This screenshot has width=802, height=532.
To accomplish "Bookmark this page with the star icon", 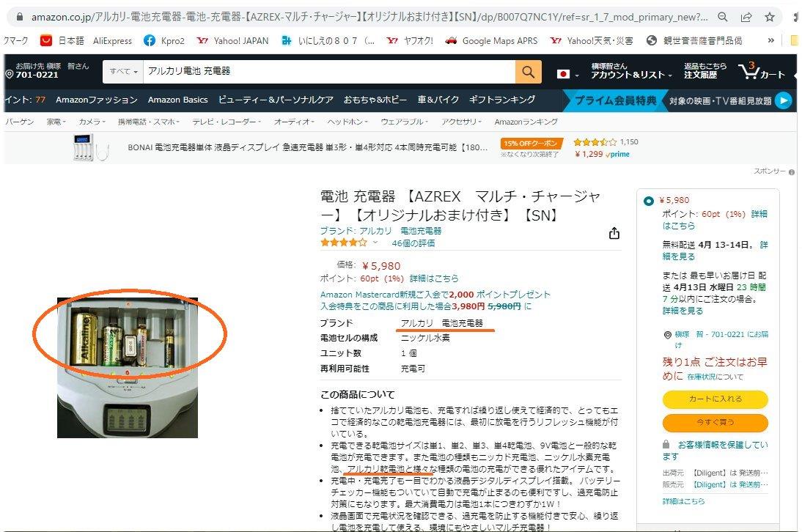I will coord(769,17).
